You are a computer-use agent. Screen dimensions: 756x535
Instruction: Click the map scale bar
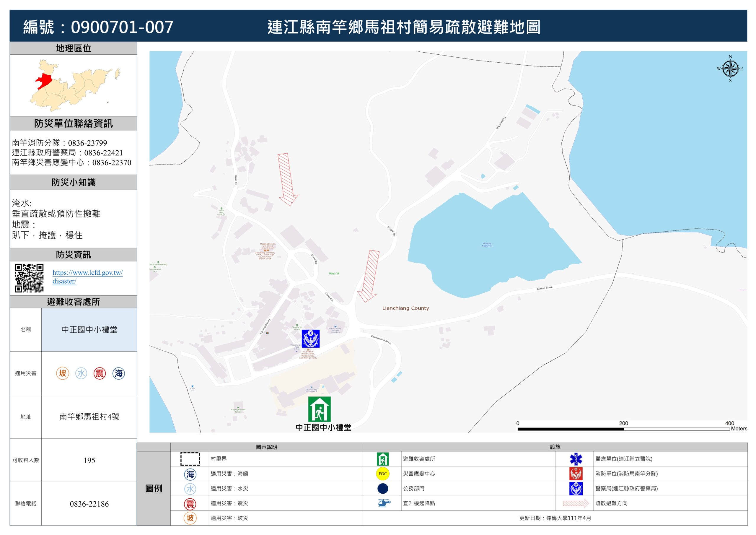pyautogui.click(x=623, y=429)
